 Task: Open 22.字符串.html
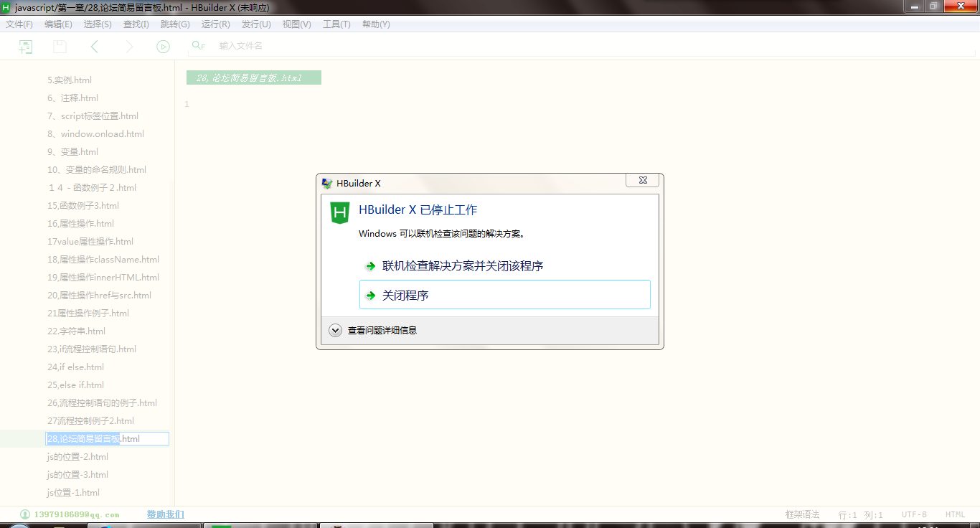point(77,331)
